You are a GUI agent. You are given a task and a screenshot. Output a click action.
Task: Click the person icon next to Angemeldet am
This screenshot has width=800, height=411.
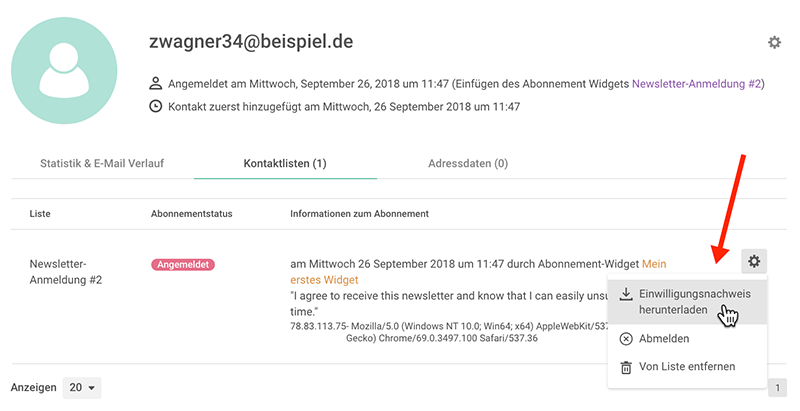tap(156, 84)
